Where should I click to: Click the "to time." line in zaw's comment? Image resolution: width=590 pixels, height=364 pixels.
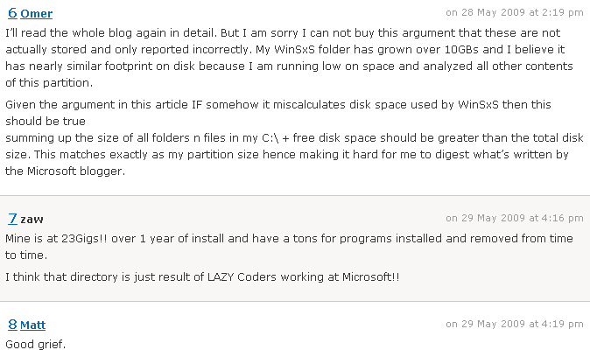coord(26,255)
